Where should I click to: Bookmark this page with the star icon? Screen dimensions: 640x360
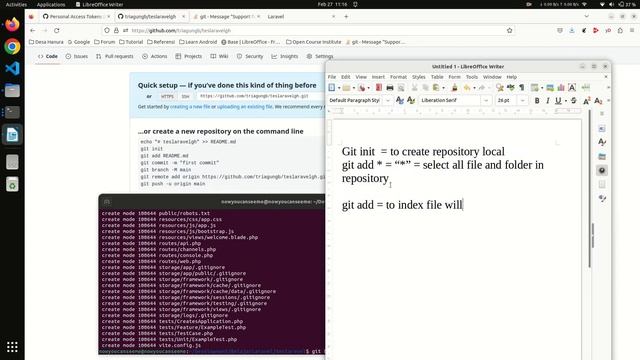click(x=509, y=31)
